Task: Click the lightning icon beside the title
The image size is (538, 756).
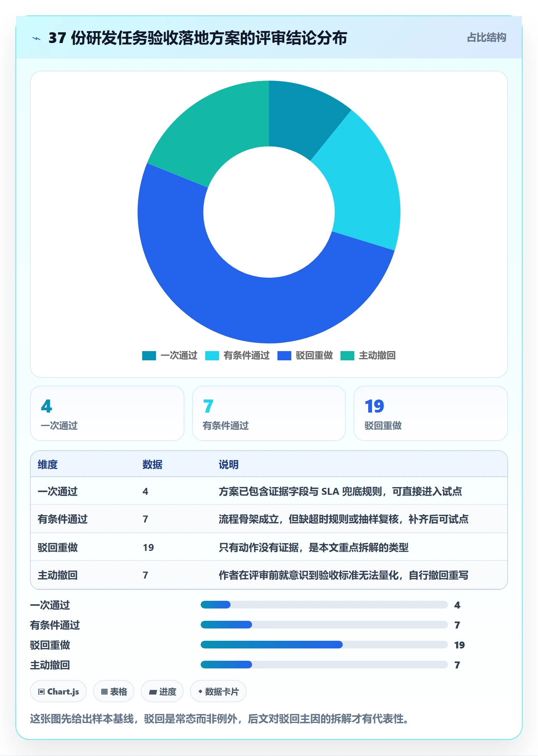Action: pyautogui.click(x=37, y=38)
